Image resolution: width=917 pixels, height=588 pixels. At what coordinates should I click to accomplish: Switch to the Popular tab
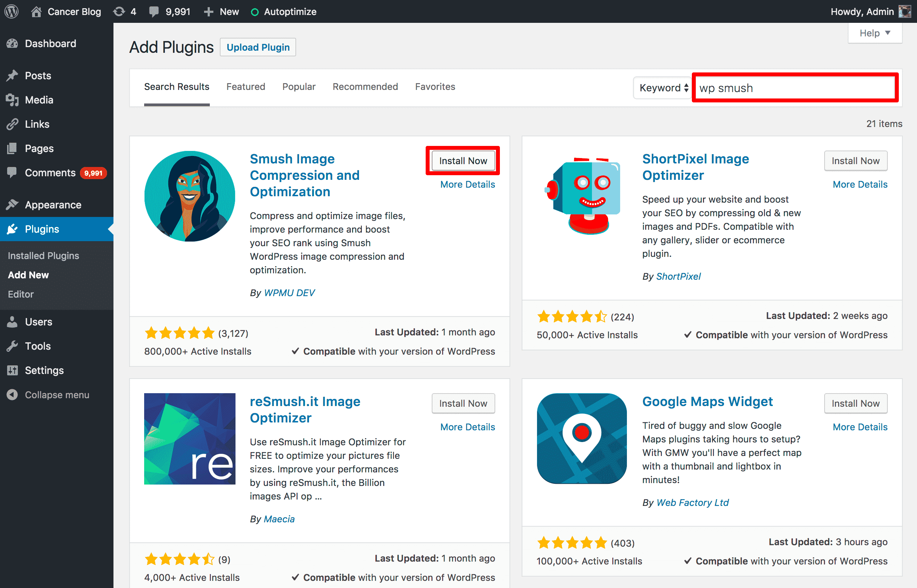299,87
